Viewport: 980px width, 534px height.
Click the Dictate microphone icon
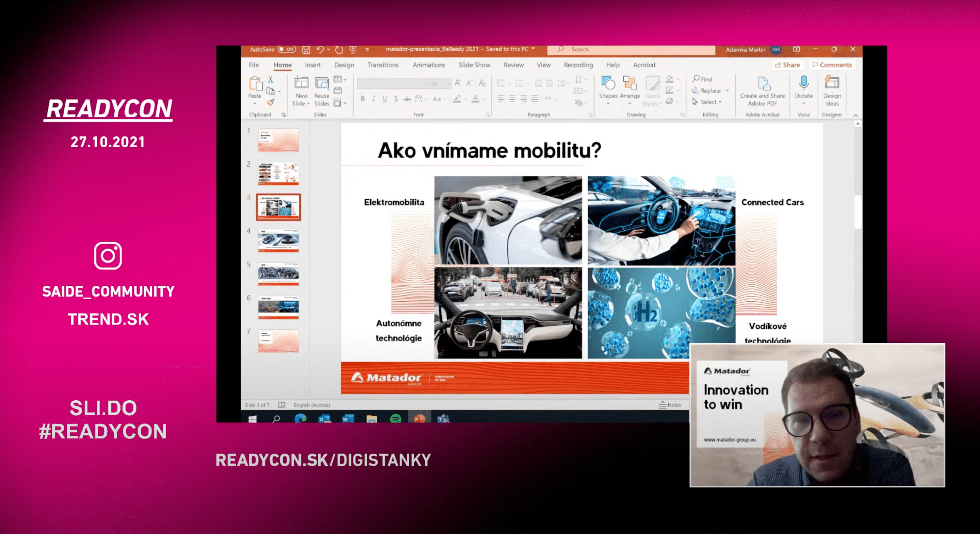click(803, 83)
